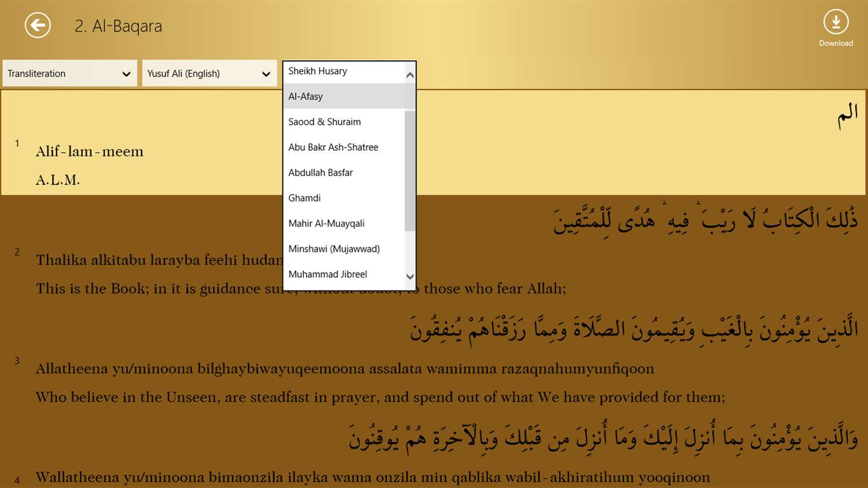Image resolution: width=868 pixels, height=488 pixels.
Task: Choose Abu Bakr Ash-Shatree reciter
Action: 344,147
